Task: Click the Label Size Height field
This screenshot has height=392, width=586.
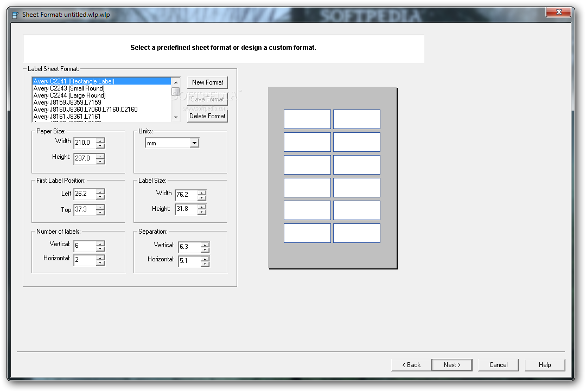Action: click(x=186, y=209)
